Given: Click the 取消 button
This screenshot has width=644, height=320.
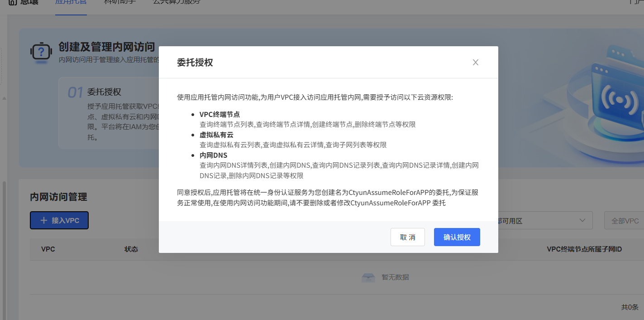Looking at the screenshot, I should [408, 237].
